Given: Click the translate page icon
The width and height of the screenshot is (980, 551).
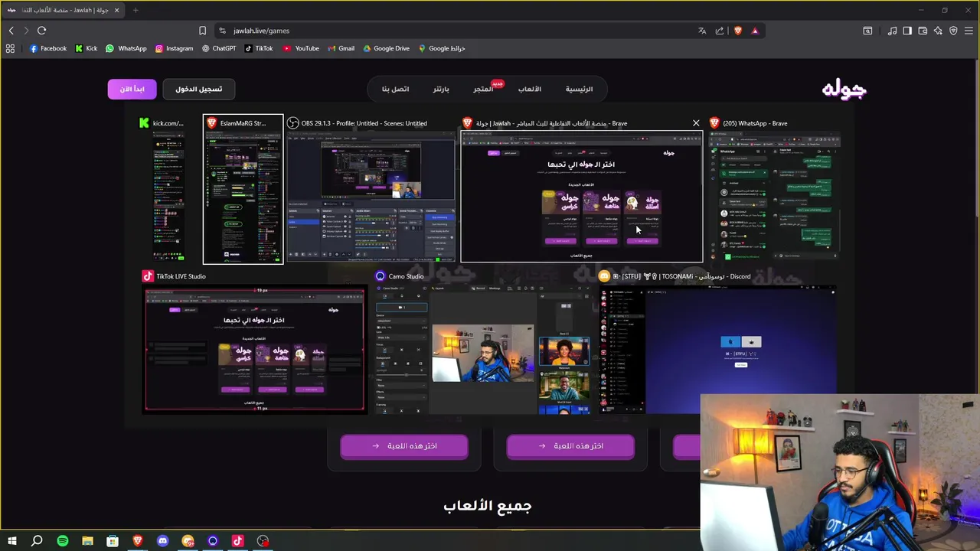Looking at the screenshot, I should point(702,31).
